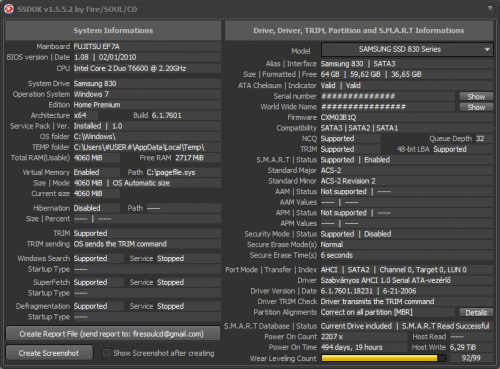
Task: Click Security Mode status Disabled
Action: 378,234
